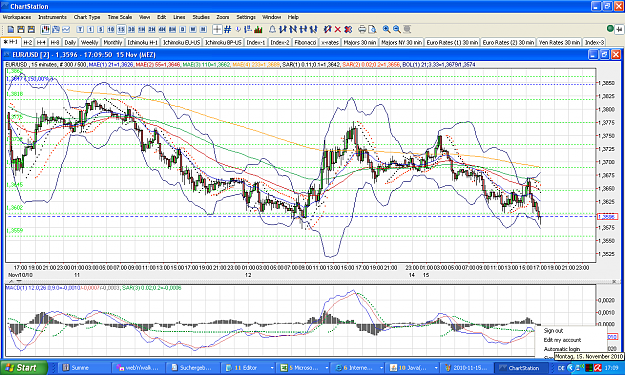Switch to the Majors 30 min tab
625x375 pixels.
[360, 42]
